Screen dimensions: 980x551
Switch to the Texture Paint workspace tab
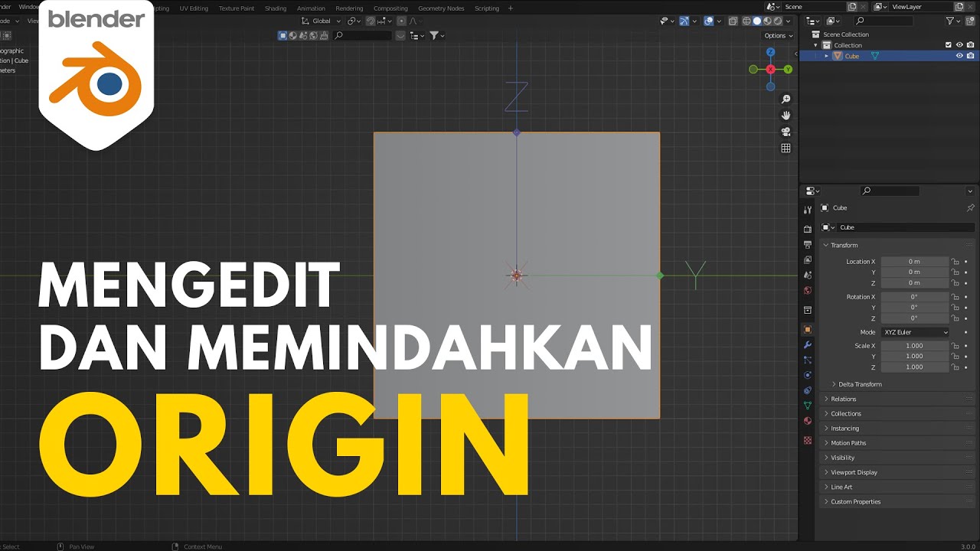(237, 8)
